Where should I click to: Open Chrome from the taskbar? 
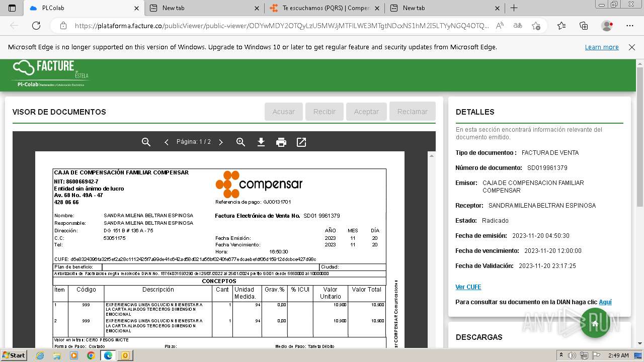(x=91, y=355)
